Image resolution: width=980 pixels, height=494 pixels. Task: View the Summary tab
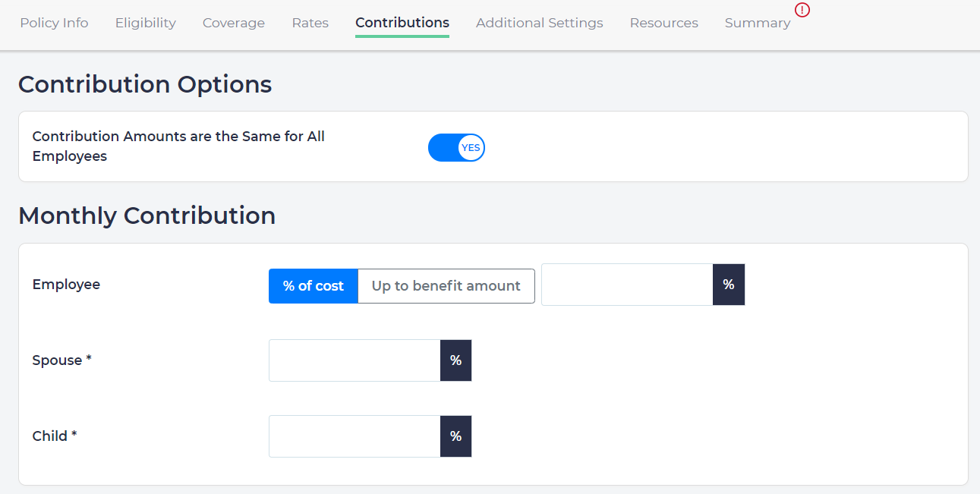(x=757, y=23)
